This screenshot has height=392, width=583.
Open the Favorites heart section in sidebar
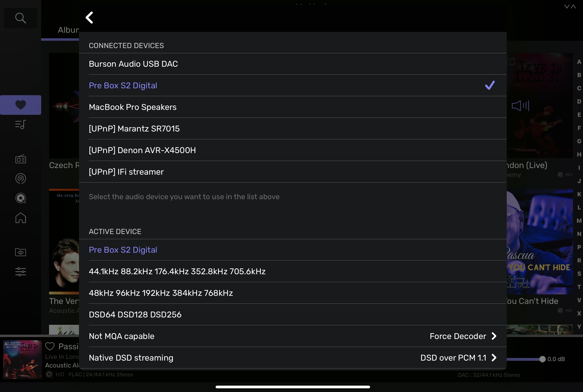(x=21, y=105)
